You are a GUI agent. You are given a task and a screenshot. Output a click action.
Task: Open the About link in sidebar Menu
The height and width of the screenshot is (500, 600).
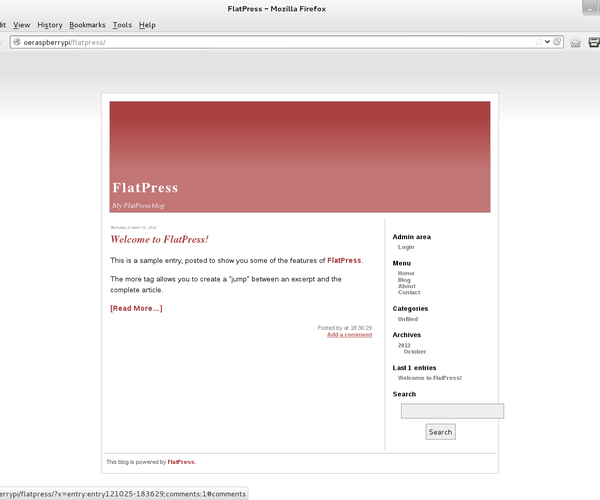click(x=407, y=286)
